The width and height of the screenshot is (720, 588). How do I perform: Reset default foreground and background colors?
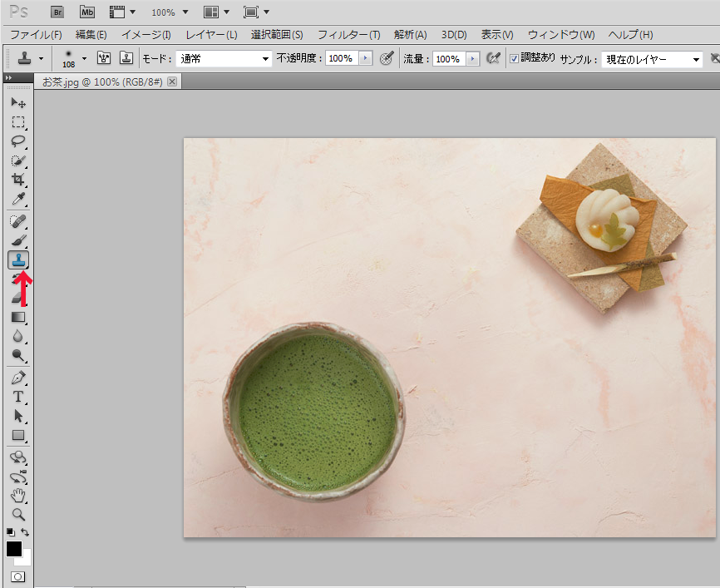[x=11, y=532]
